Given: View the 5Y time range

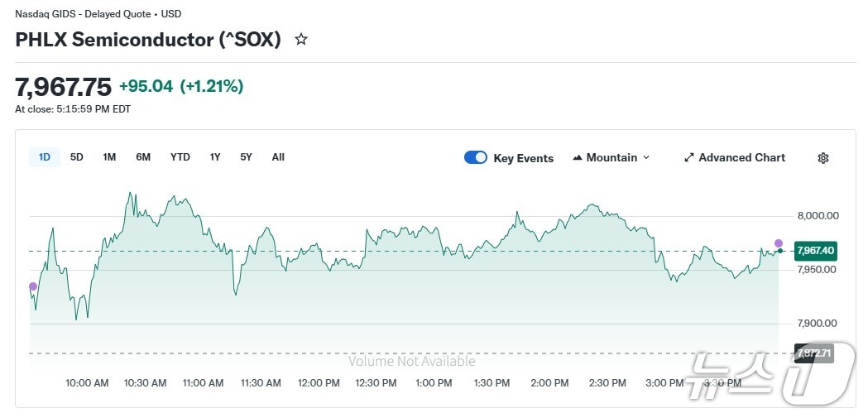Looking at the screenshot, I should coord(246,157).
